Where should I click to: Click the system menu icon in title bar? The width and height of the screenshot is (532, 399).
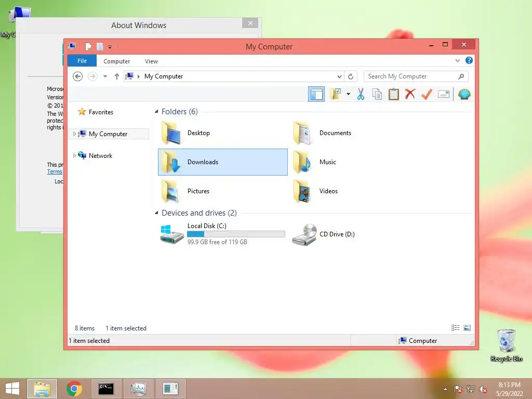click(72, 46)
